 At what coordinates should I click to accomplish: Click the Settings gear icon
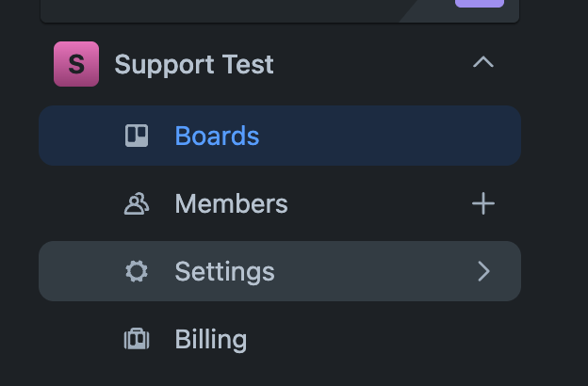[137, 271]
